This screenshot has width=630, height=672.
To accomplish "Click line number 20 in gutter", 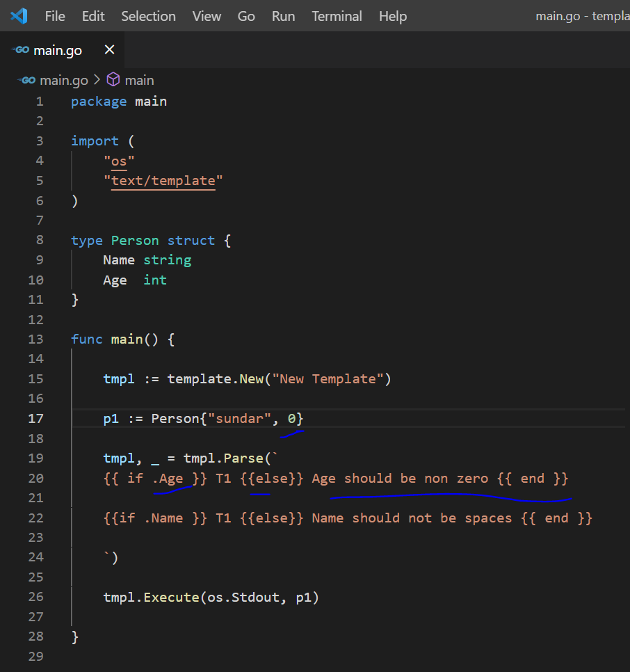I will point(36,479).
